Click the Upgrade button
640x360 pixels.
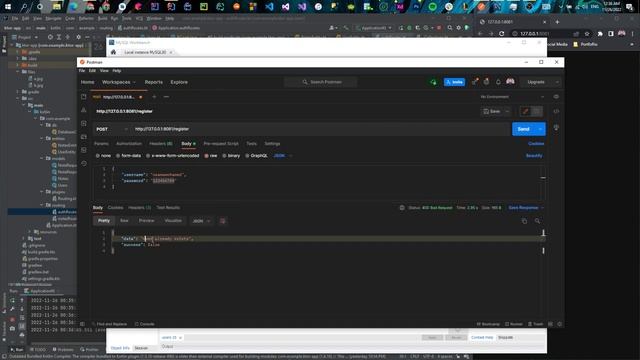pyautogui.click(x=536, y=82)
